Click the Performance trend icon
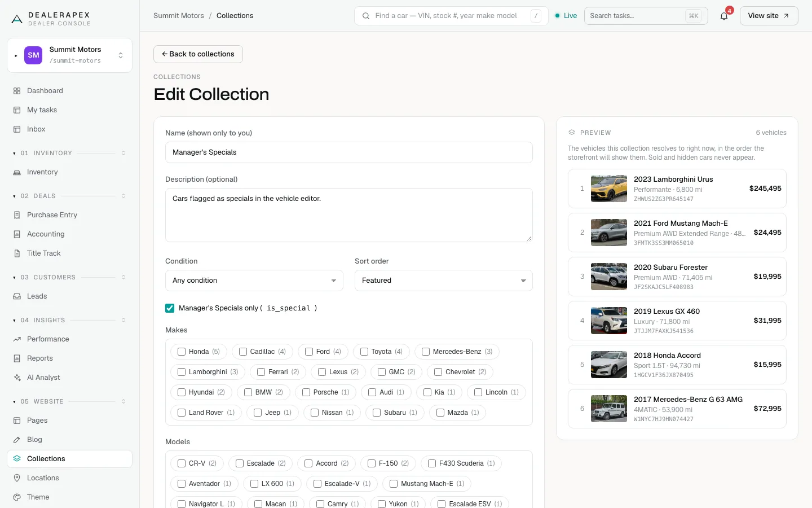 coord(17,339)
